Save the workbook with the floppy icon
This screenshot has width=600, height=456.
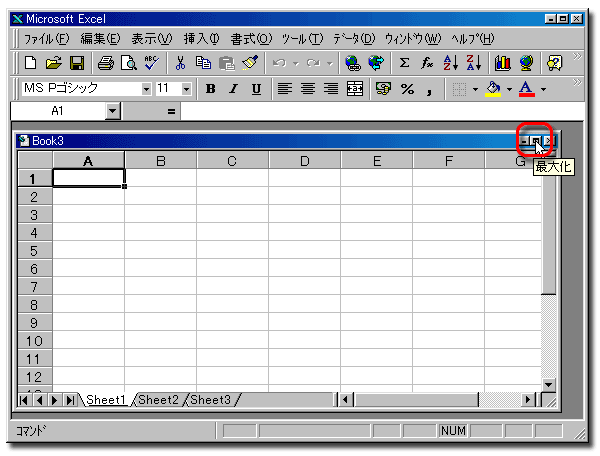[77, 63]
